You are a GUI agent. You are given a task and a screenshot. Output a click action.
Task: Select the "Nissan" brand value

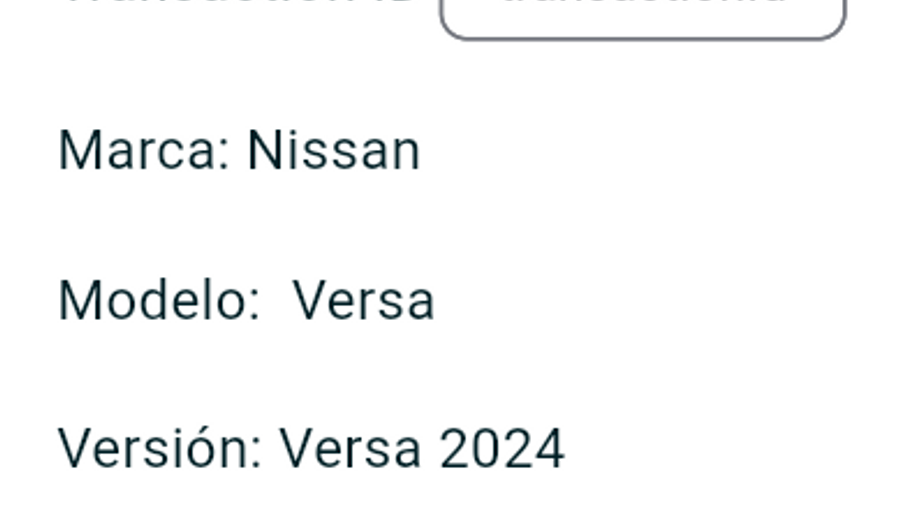tap(333, 151)
